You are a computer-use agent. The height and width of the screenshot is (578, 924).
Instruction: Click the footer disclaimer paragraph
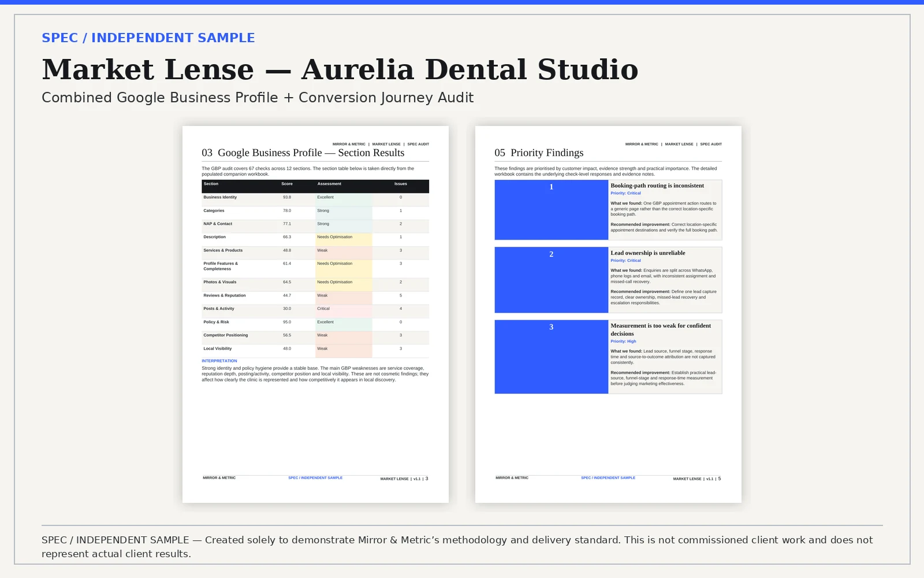457,547
